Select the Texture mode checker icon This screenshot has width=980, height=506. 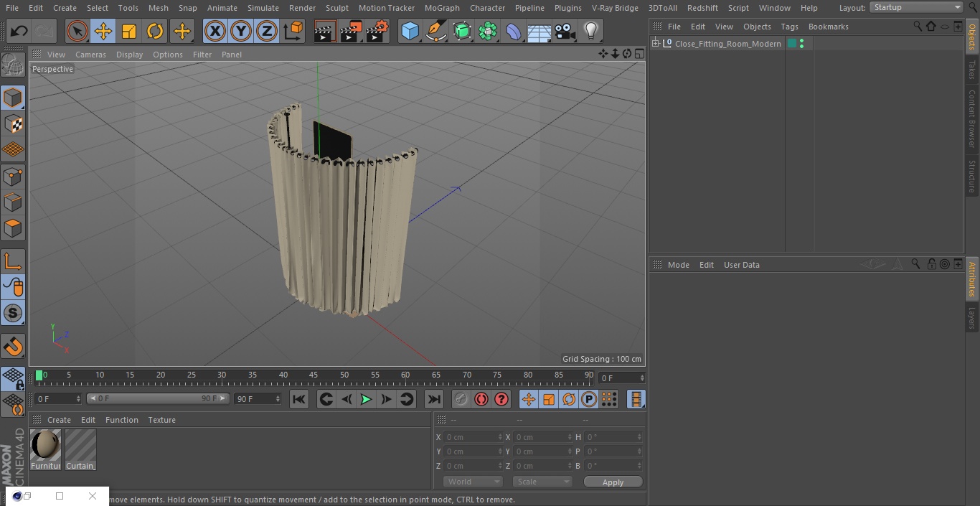tap(13, 124)
